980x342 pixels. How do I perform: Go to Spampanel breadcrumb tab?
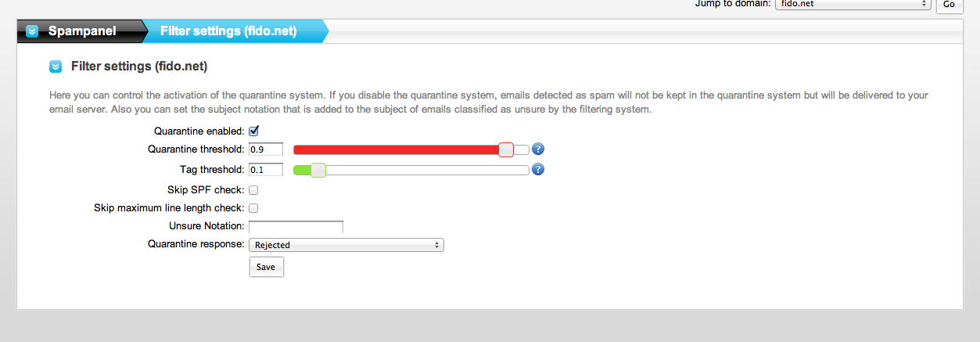pos(81,31)
